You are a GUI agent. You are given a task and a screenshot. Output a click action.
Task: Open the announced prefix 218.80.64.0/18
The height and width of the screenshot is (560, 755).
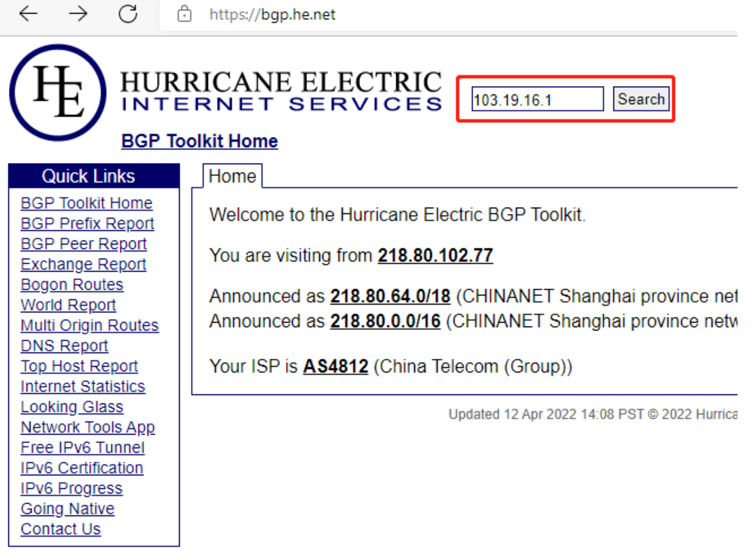(390, 296)
